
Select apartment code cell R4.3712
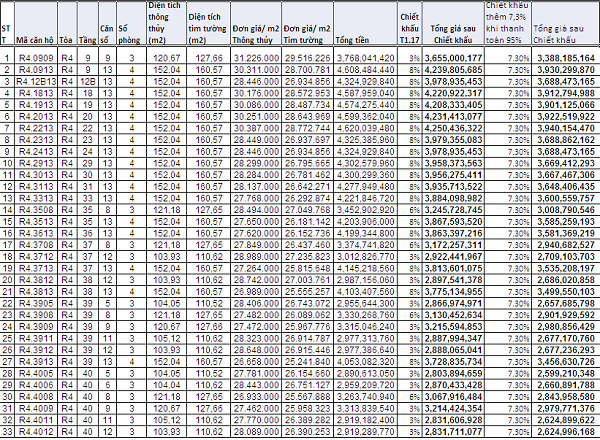36,257
